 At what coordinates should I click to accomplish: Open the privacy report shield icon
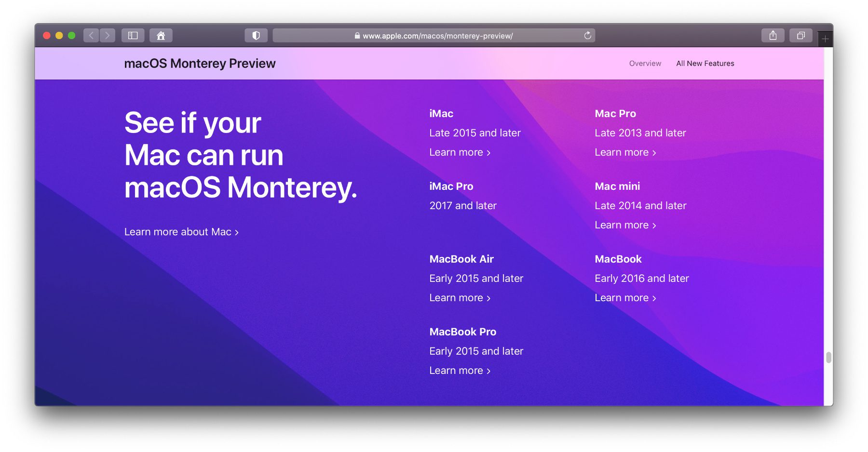pyautogui.click(x=256, y=36)
